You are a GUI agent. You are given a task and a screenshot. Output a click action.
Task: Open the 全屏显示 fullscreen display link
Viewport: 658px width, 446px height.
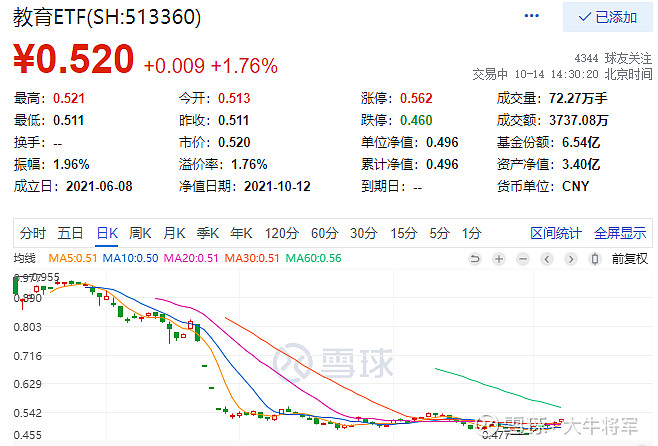(620, 233)
